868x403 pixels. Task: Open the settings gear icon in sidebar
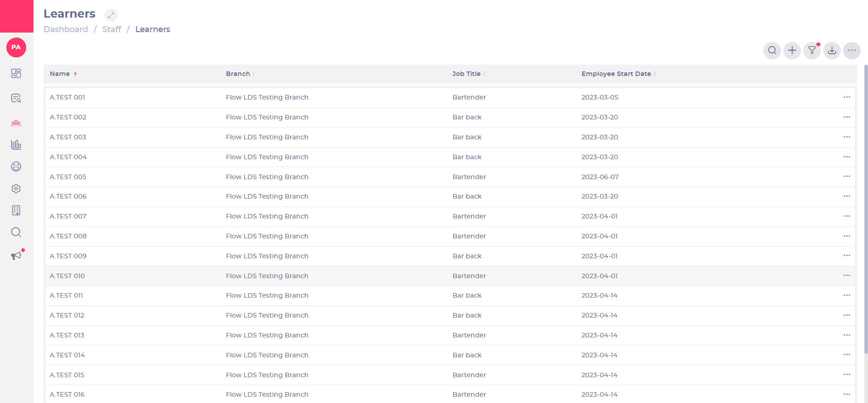(16, 189)
